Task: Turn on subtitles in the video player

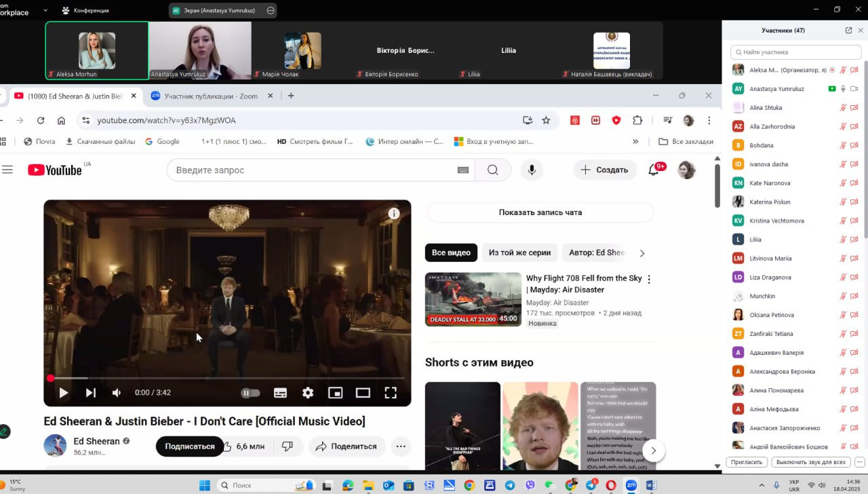Action: pyautogui.click(x=280, y=392)
